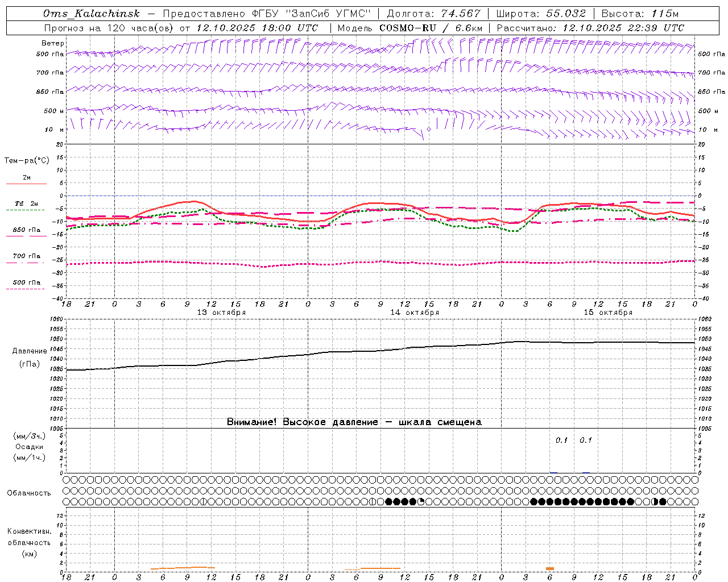The height and width of the screenshot is (582, 728).
Task: Click the '(мм/3ч.)' precipitation unit label
Action: click(x=30, y=436)
